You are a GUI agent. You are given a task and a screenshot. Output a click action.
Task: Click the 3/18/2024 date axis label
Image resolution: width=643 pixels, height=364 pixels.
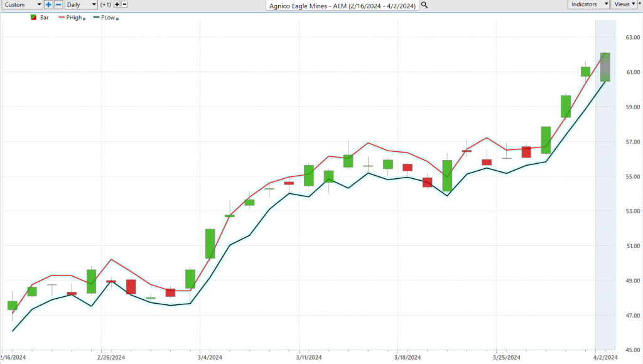tap(408, 358)
